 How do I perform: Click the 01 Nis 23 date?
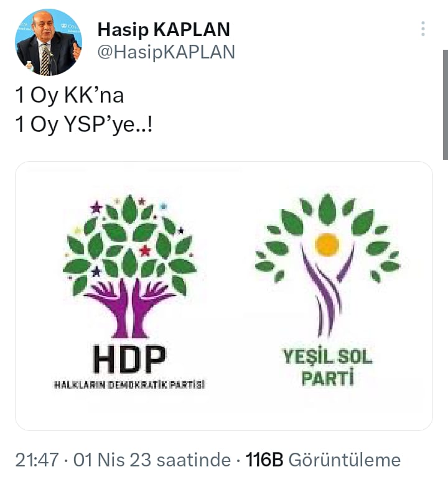[x=112, y=460]
